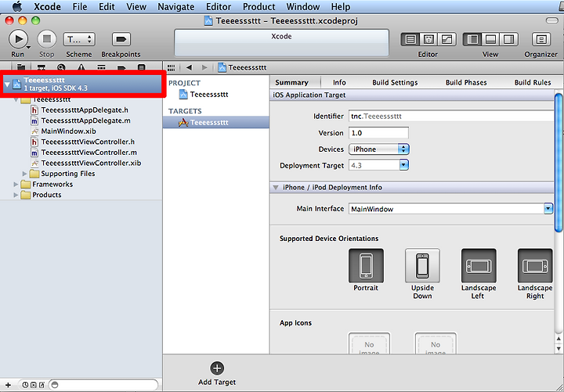Click the toolbar hide pill in the title bar

click(x=551, y=21)
